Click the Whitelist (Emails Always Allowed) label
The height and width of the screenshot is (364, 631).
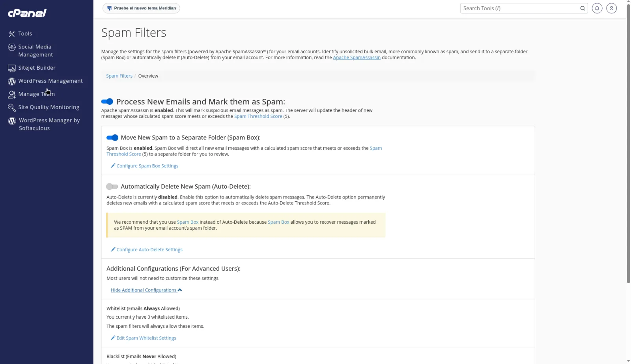[143, 308]
